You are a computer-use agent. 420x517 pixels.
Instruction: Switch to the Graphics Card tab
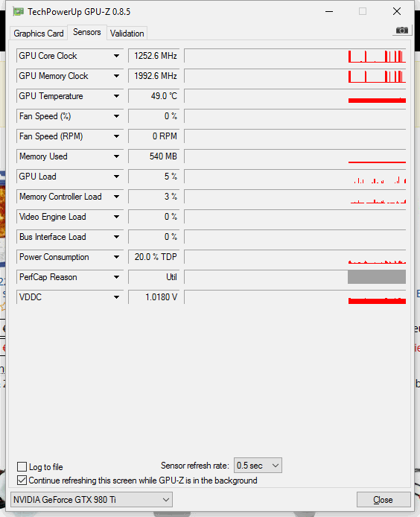38,34
